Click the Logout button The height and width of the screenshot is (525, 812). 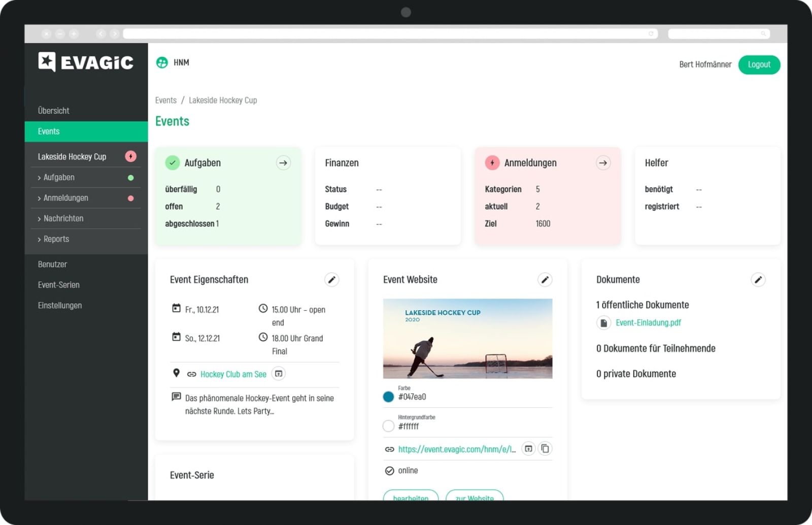coord(759,64)
